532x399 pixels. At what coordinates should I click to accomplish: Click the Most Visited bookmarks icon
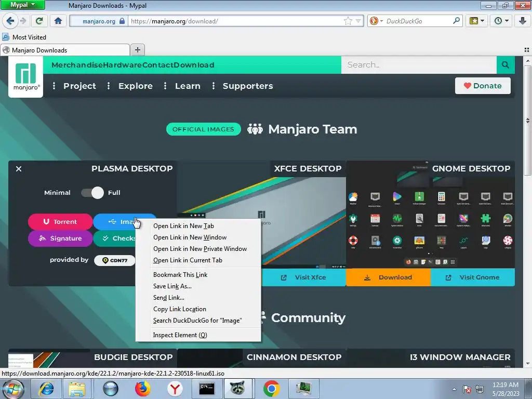[x=6, y=37]
